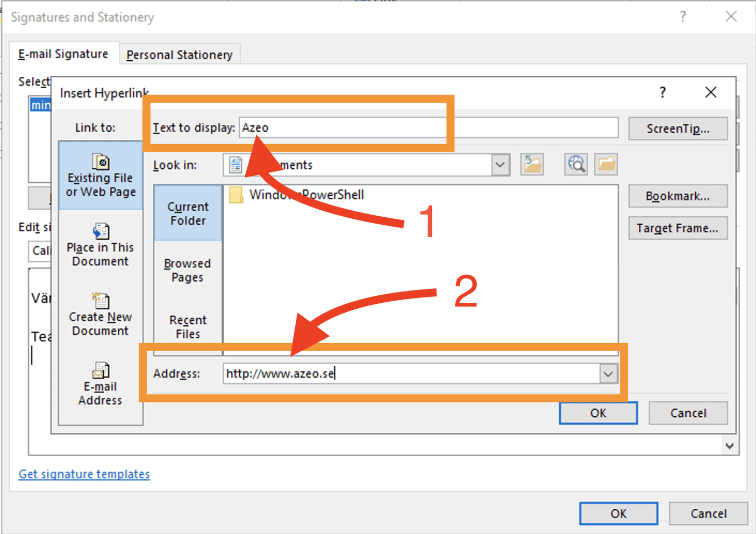Confirm hyperlink with OK in Insert Hyperlink
Screen dimensions: 756x534
[x=598, y=413]
